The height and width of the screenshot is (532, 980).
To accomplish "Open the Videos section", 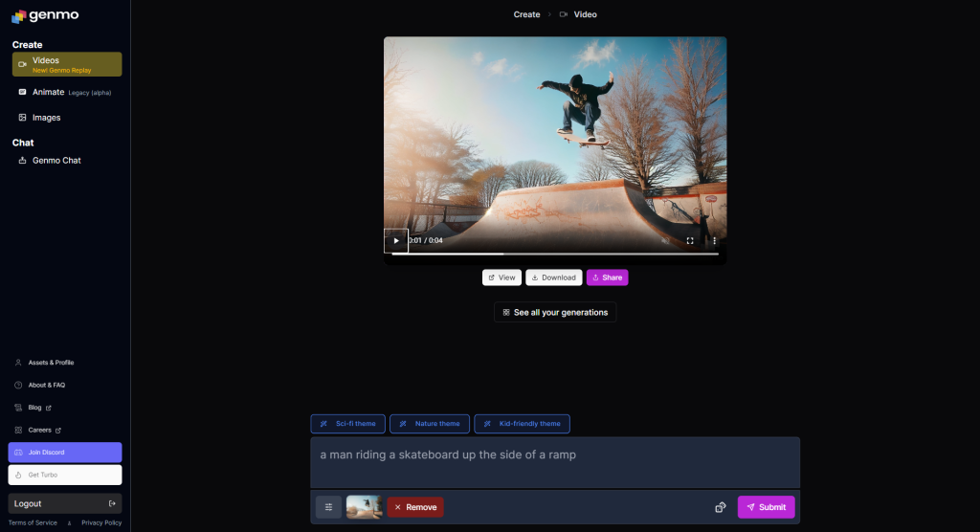I will [67, 64].
